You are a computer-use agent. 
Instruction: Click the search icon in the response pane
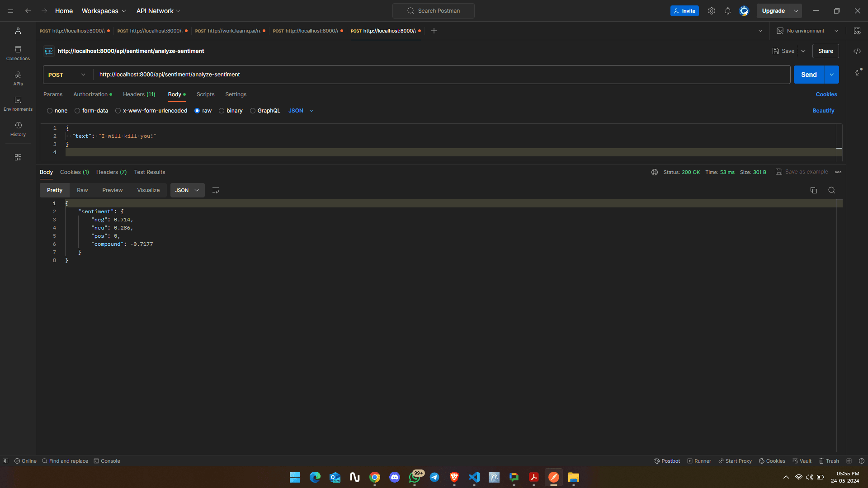[x=831, y=190]
